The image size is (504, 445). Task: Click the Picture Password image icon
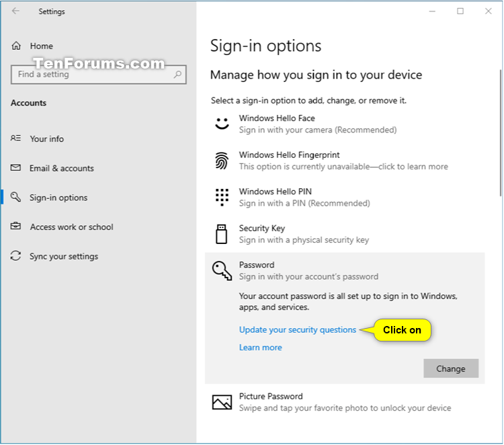(x=222, y=402)
